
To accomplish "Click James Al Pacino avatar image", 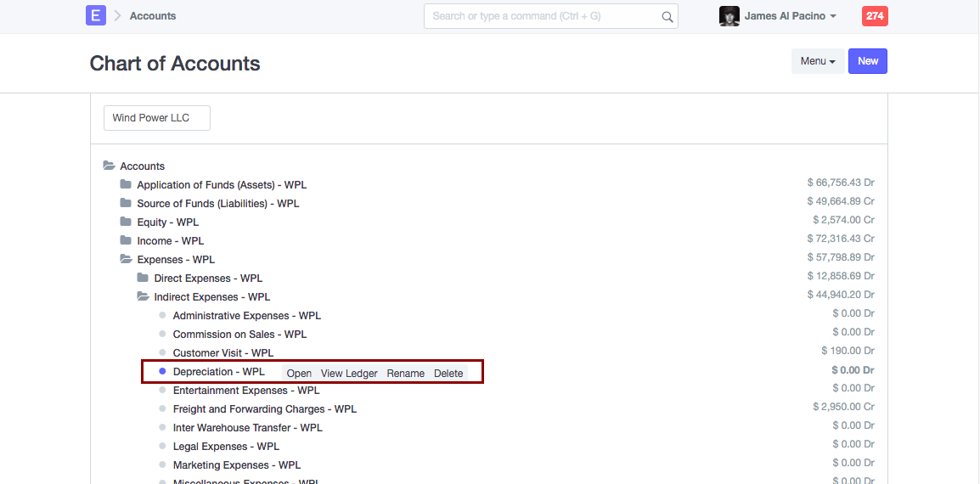I will [x=729, y=16].
